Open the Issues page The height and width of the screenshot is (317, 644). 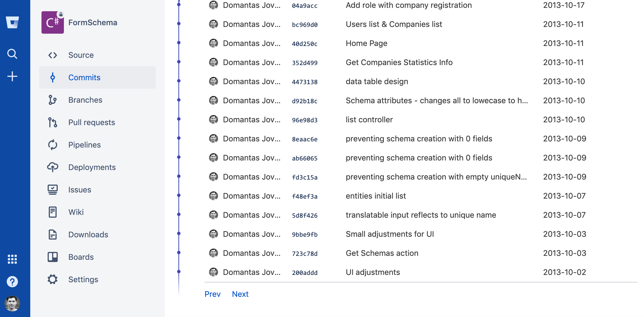point(80,190)
